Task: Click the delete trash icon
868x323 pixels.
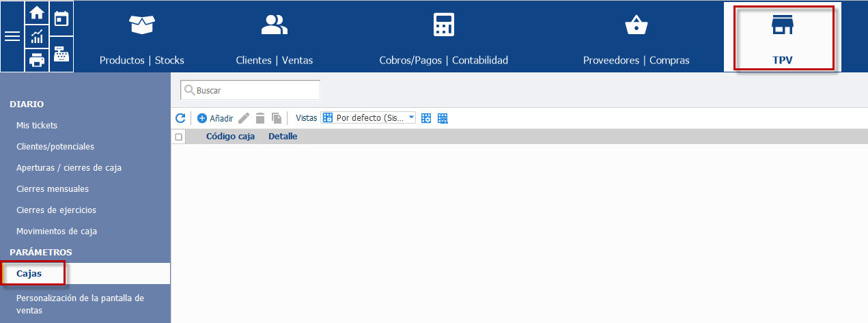Action: tap(260, 118)
